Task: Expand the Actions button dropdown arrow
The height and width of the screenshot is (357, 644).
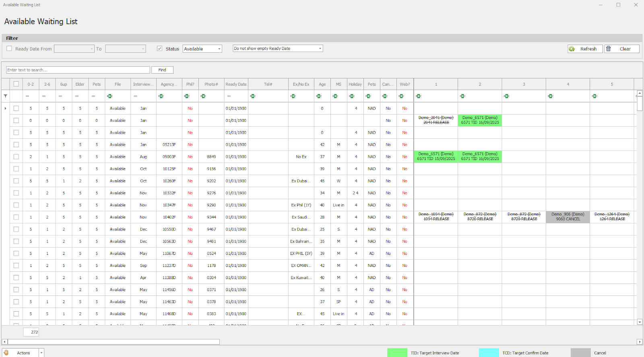Action: tap(41, 353)
